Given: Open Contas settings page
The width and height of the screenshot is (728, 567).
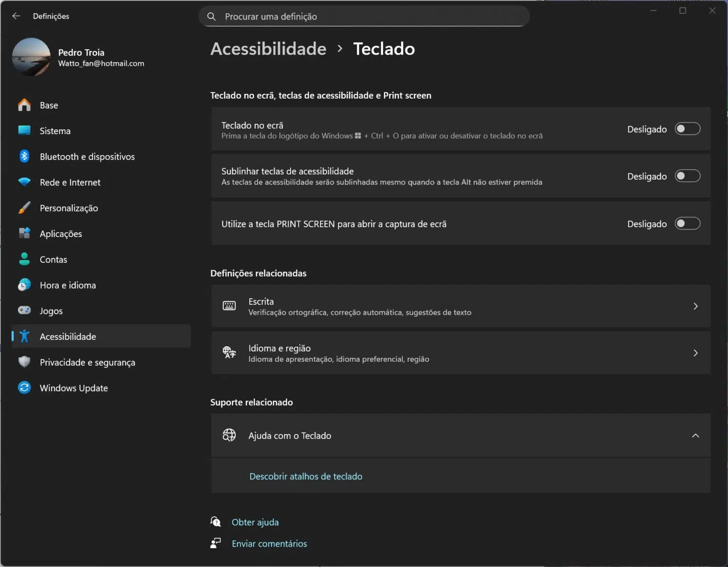Looking at the screenshot, I should 101,259.
